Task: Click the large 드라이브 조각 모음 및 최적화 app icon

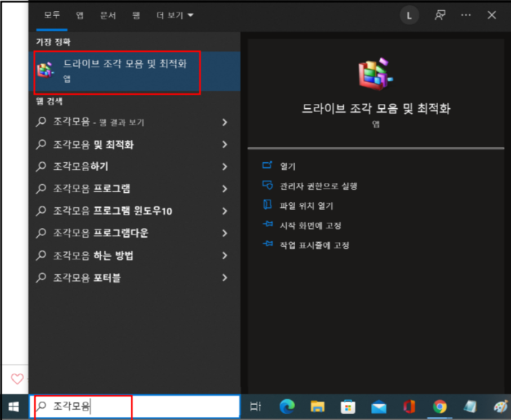Action: (376, 73)
